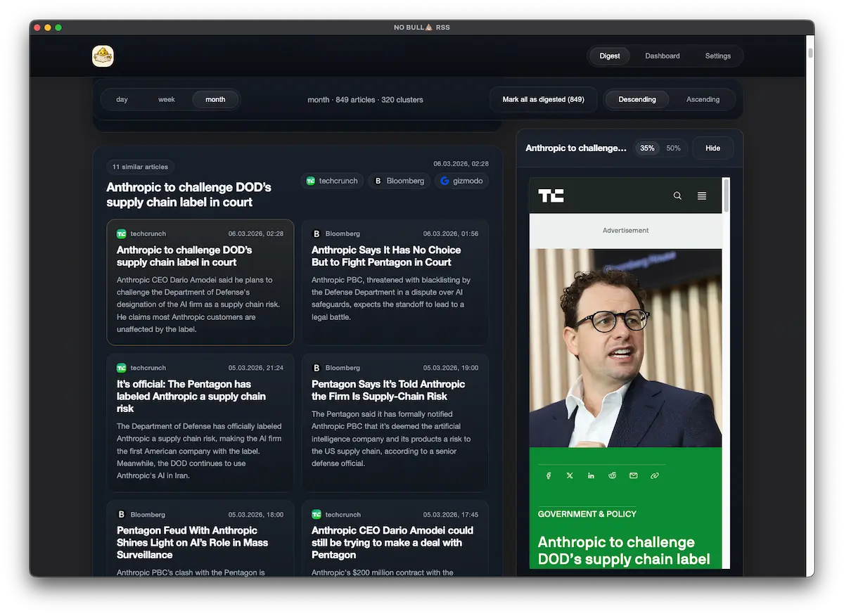This screenshot has height=616, width=844.
Task: Switch to the Settings tab
Action: (717, 56)
